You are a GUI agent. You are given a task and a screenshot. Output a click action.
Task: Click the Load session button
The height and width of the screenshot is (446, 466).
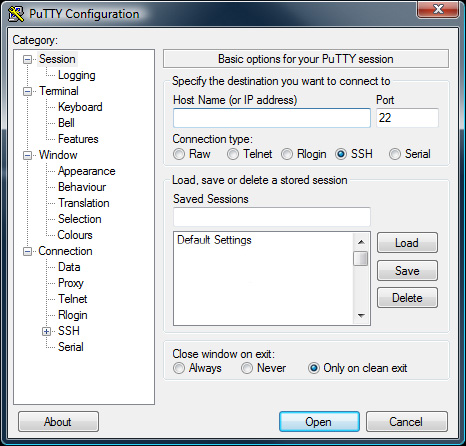(x=407, y=243)
